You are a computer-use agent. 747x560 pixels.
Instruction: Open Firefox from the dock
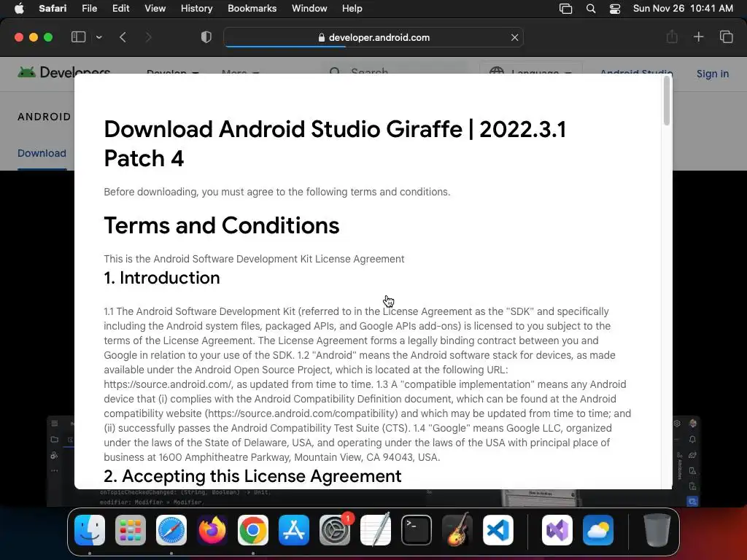212,530
